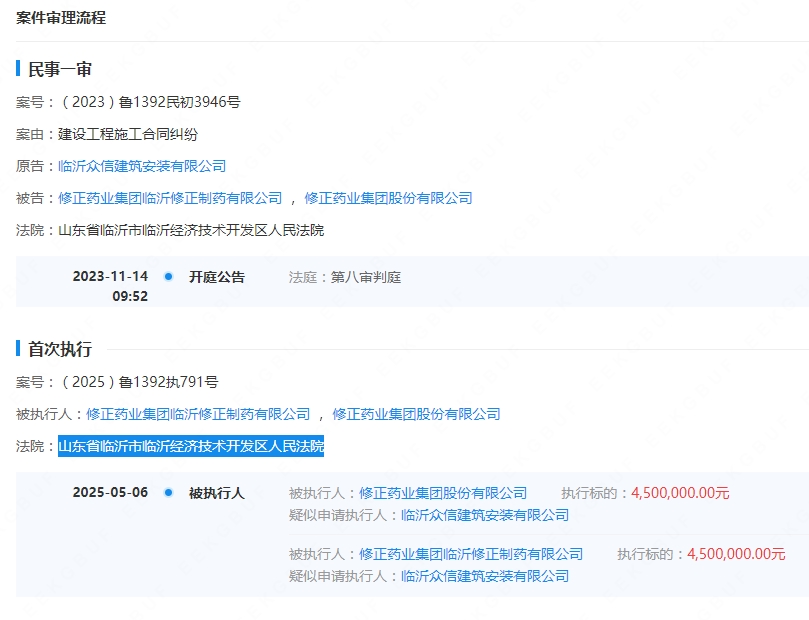This screenshot has width=809, height=620.
Task: Click second 执行标的 amount in last entry
Action: tap(736, 554)
